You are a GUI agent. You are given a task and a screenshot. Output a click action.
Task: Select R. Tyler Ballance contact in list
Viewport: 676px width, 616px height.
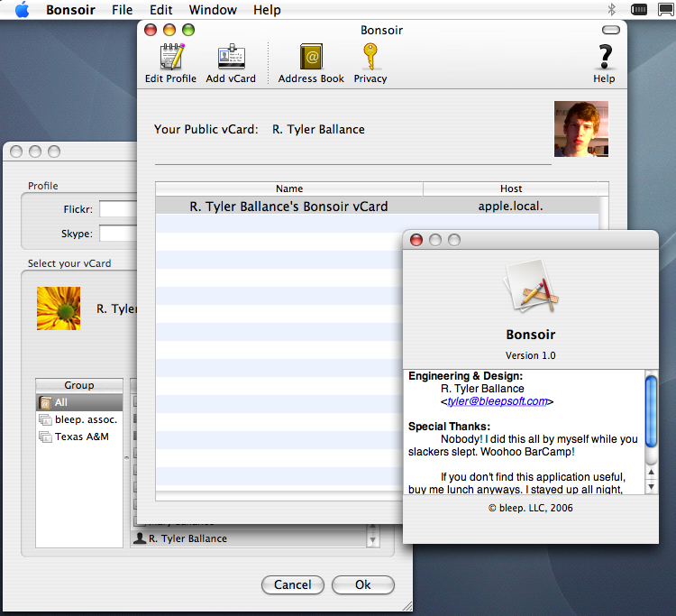click(249, 538)
